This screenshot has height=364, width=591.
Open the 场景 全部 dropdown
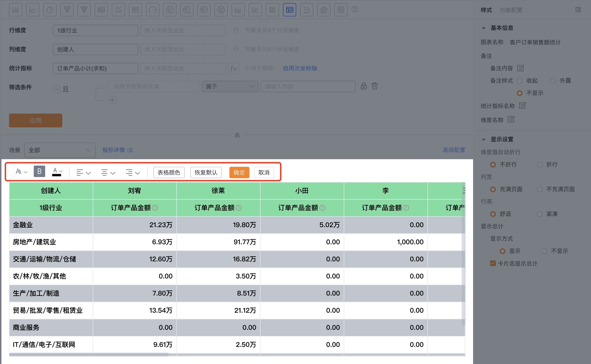pyautogui.click(x=60, y=150)
